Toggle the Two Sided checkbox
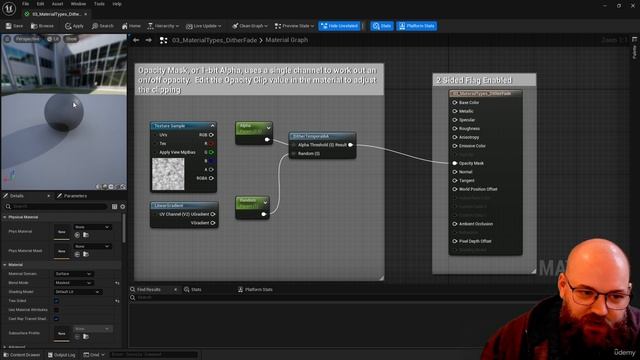640x360 pixels. pos(56,301)
